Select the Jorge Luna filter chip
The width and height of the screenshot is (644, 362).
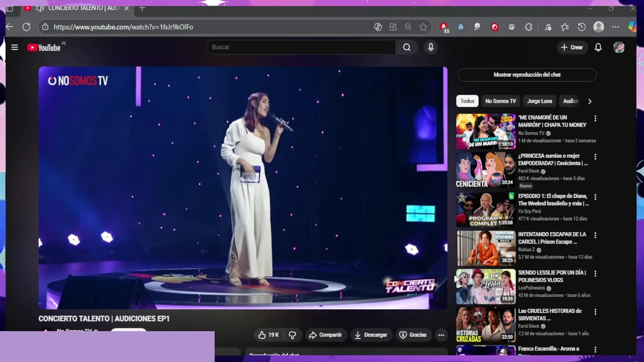click(539, 101)
